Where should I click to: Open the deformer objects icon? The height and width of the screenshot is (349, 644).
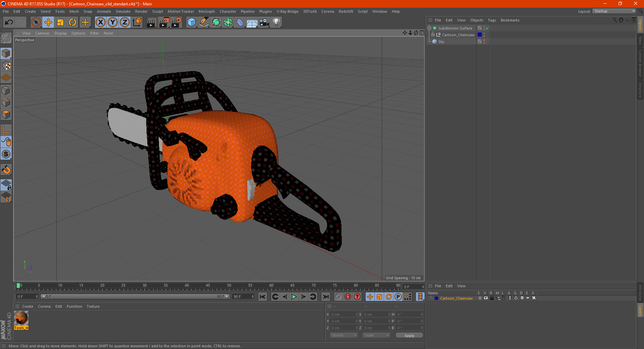tap(240, 22)
